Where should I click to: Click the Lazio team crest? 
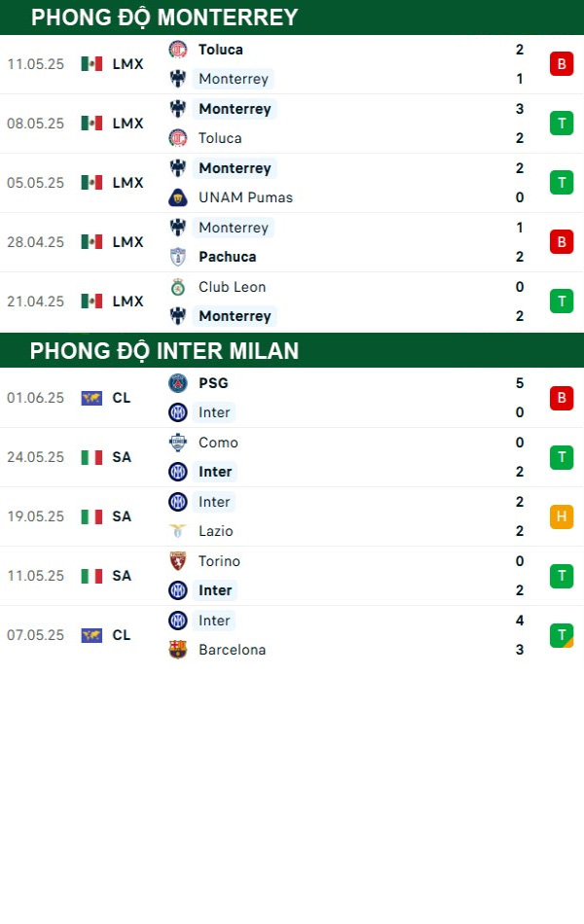[x=178, y=531]
